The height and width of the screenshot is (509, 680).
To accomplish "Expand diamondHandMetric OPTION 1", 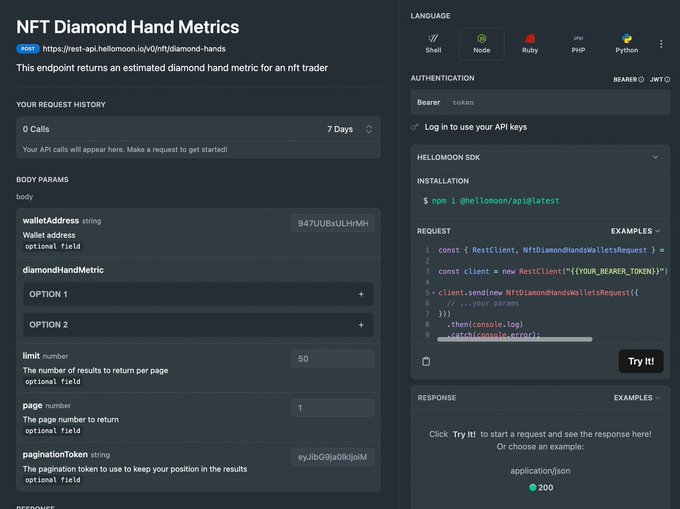I will click(198, 294).
